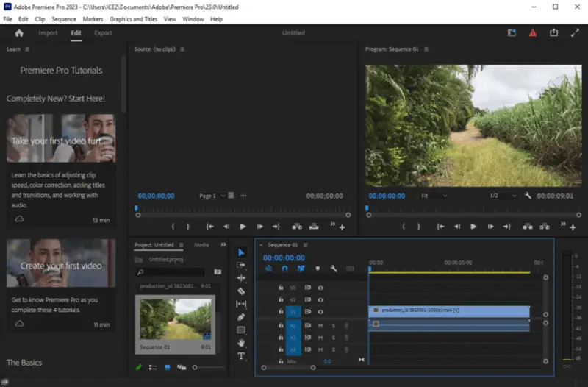Select the Slip tool
588x387 pixels.
(x=241, y=304)
